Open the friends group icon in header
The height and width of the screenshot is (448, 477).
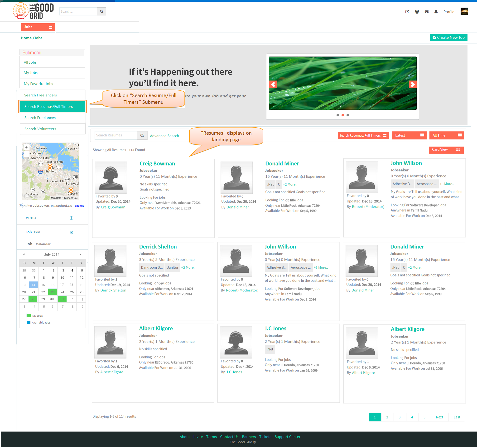point(417,12)
